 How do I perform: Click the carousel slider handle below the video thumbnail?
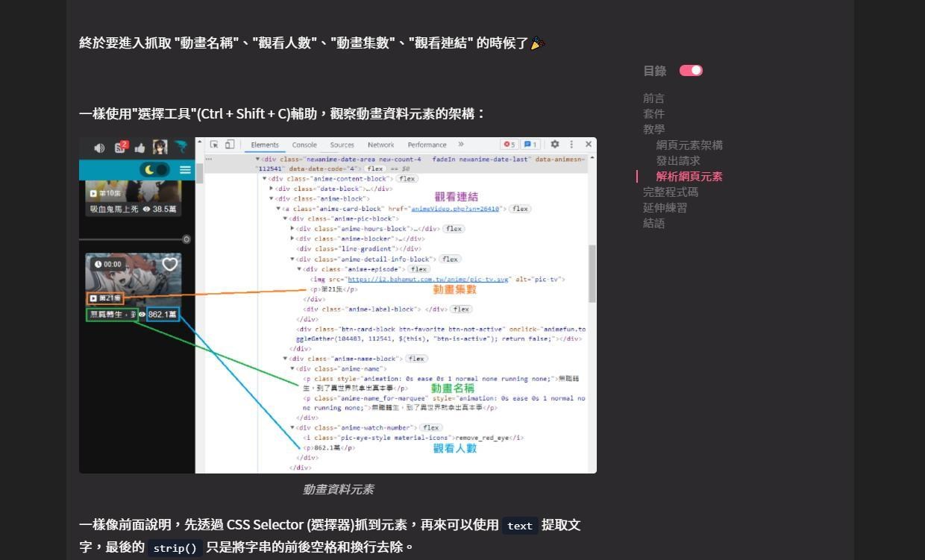(x=186, y=239)
